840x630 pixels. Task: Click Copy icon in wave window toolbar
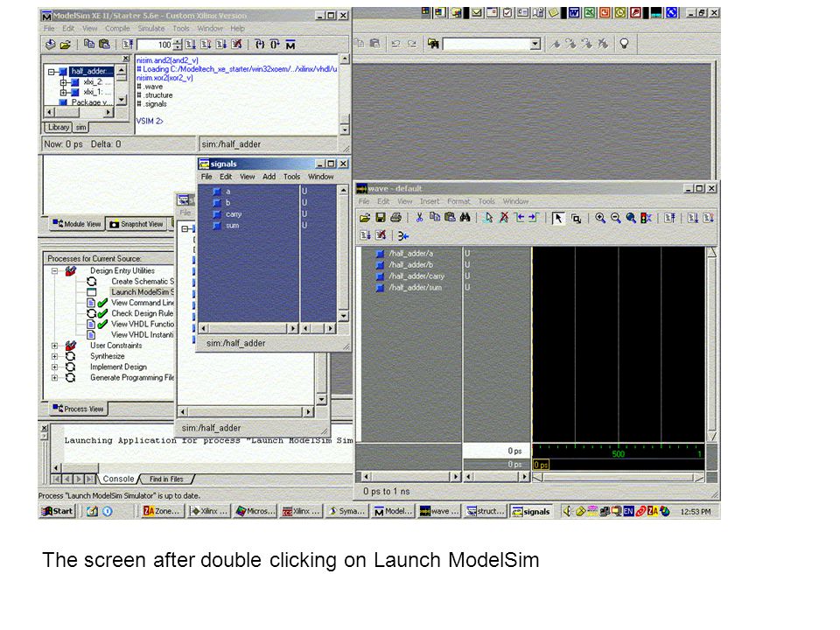pyautogui.click(x=435, y=218)
